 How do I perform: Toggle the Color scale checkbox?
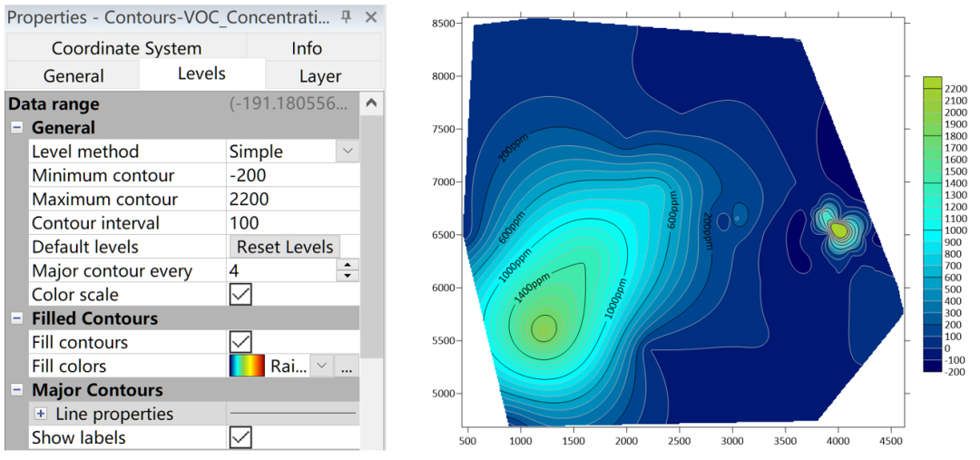(x=240, y=294)
